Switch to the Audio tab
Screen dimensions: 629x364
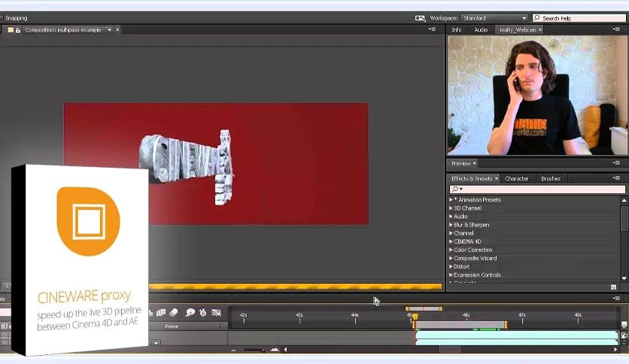tap(481, 29)
